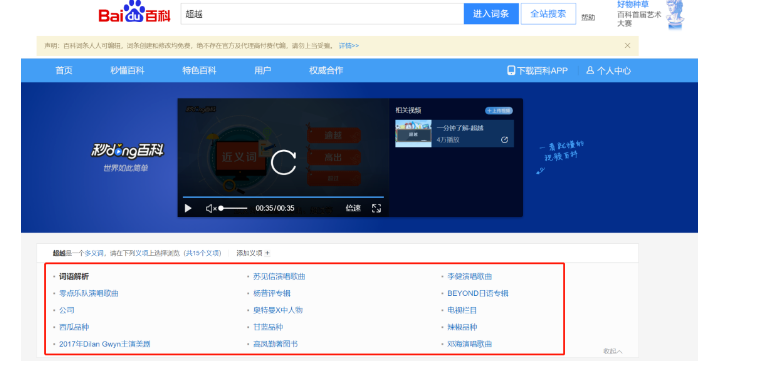
Task: Open the 西瓜品种 entry
Action: tap(74, 327)
